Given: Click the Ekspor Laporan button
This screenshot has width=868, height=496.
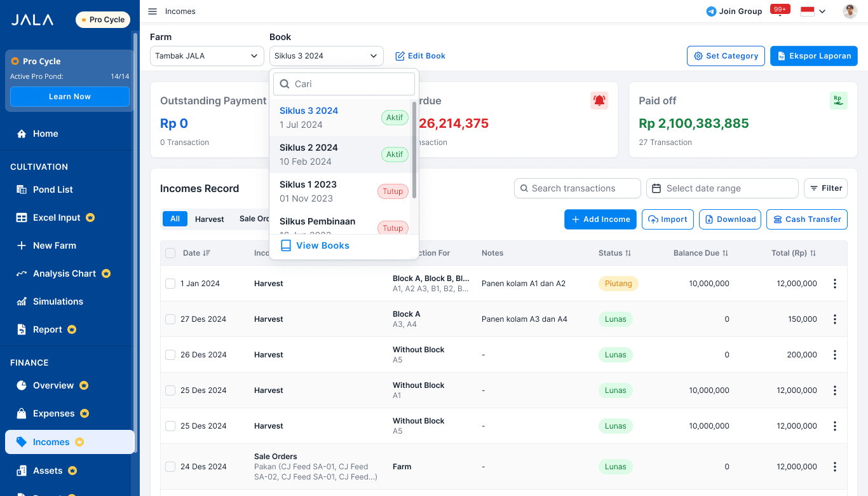Looking at the screenshot, I should click(x=814, y=56).
